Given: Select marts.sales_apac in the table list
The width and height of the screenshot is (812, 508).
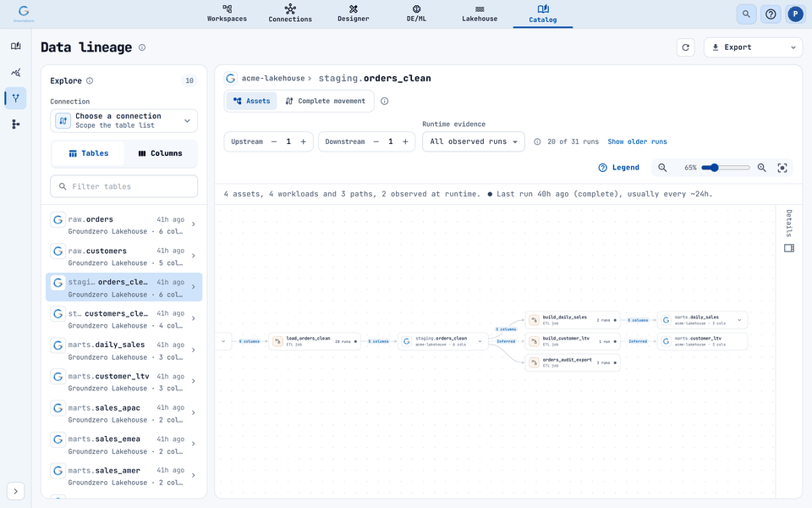Looking at the screenshot, I should click(123, 414).
